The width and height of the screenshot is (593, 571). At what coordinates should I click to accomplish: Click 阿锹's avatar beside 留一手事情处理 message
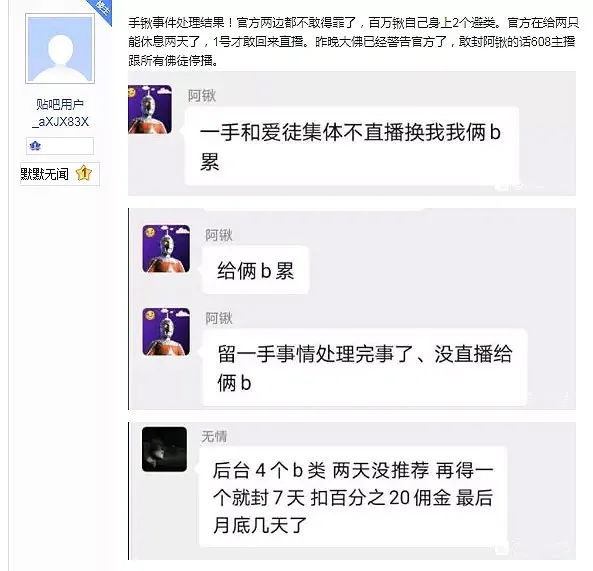tap(166, 332)
